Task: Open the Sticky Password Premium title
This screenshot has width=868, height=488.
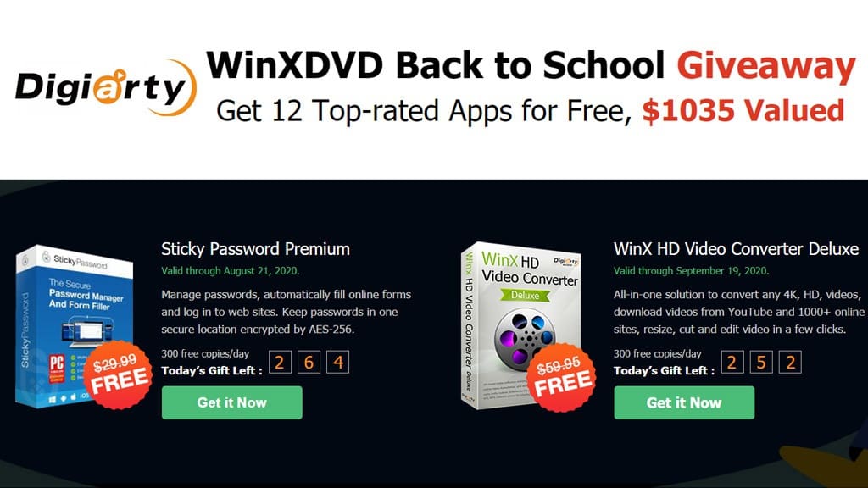Action: (x=255, y=249)
